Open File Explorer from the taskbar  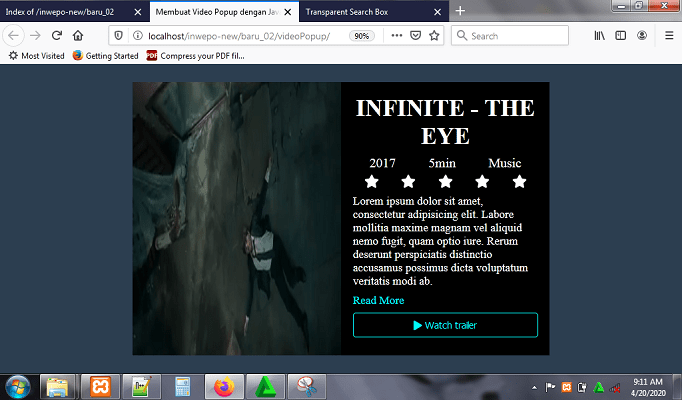point(57,387)
